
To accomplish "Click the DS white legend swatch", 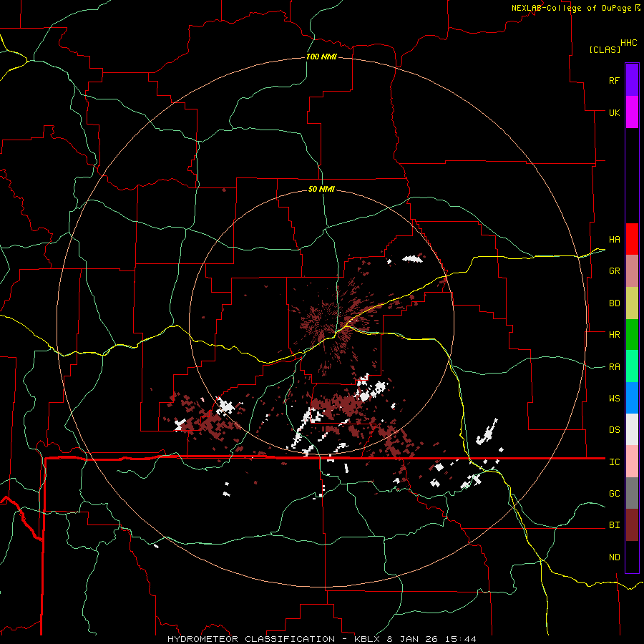I will click(632, 429).
